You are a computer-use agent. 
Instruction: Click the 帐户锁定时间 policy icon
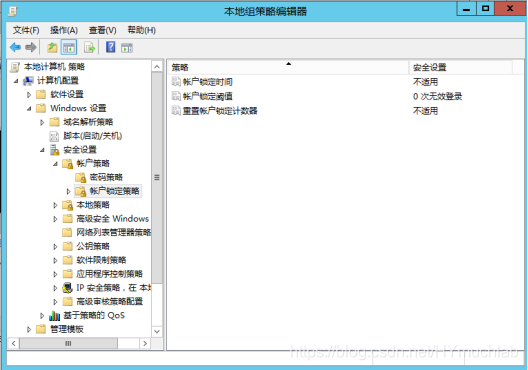(176, 81)
